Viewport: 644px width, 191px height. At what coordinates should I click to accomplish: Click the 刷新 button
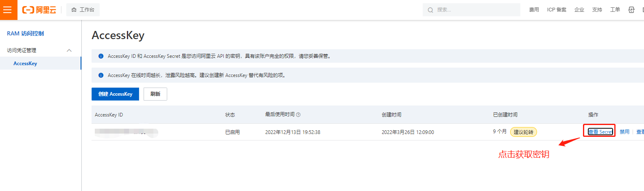155,94
